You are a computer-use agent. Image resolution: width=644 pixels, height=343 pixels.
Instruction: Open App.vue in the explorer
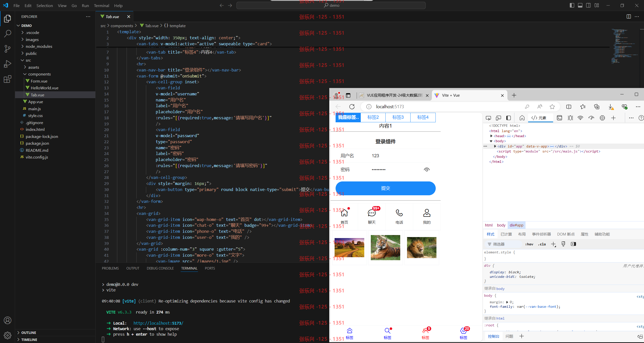coord(35,102)
